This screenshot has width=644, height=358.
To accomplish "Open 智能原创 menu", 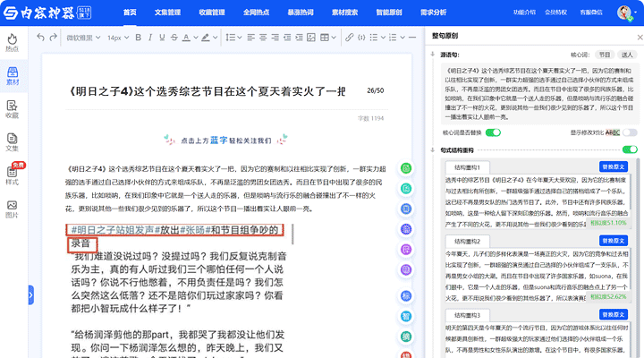I will [x=389, y=13].
